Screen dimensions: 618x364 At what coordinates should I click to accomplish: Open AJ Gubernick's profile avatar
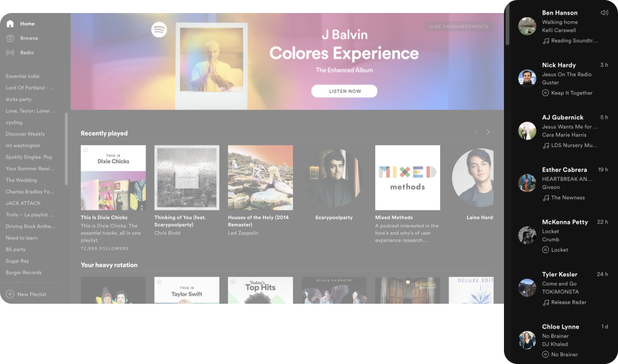coord(527,131)
